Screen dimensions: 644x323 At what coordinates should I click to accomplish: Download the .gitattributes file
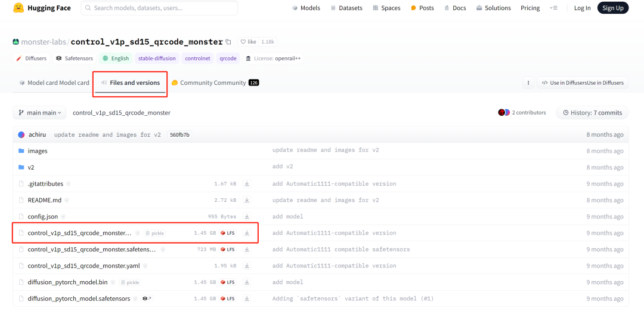(247, 183)
